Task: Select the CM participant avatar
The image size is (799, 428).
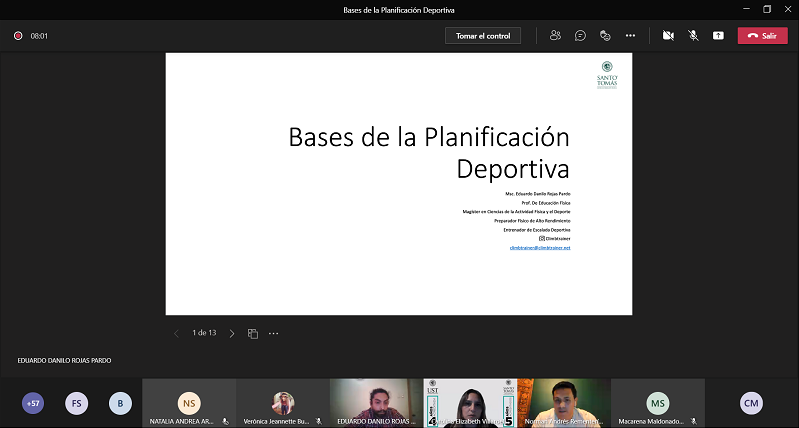Action: [x=751, y=403]
